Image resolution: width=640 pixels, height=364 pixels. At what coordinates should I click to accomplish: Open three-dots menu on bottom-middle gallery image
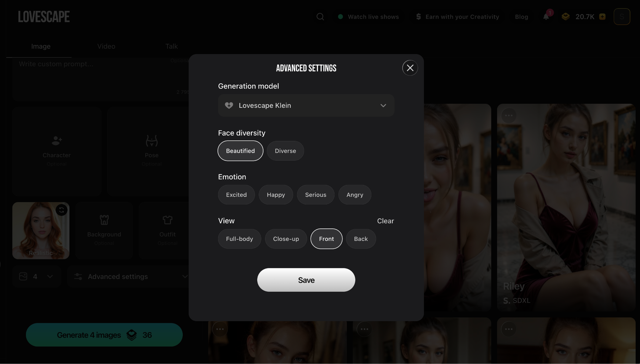[x=364, y=329]
